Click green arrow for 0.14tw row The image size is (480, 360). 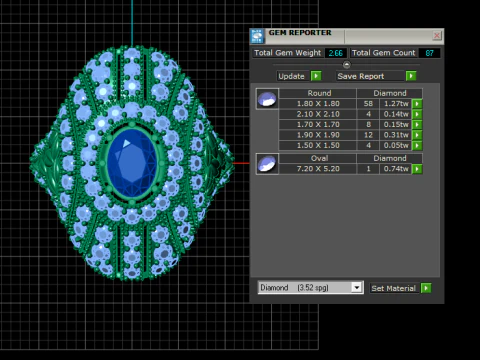point(417,114)
